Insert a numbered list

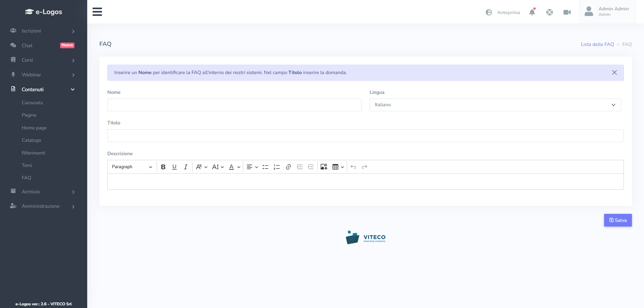[x=277, y=167]
